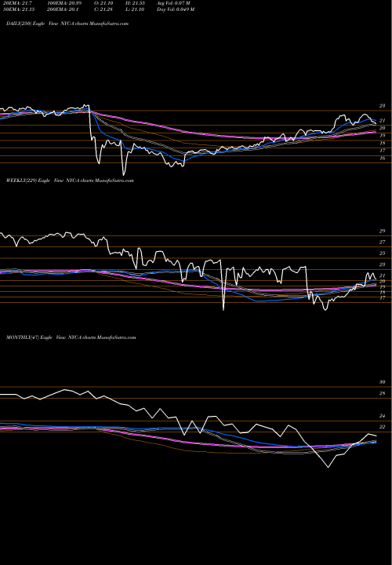Click the 25 price label on the weekly chart
Screen dimensions: 392x565
382,253
